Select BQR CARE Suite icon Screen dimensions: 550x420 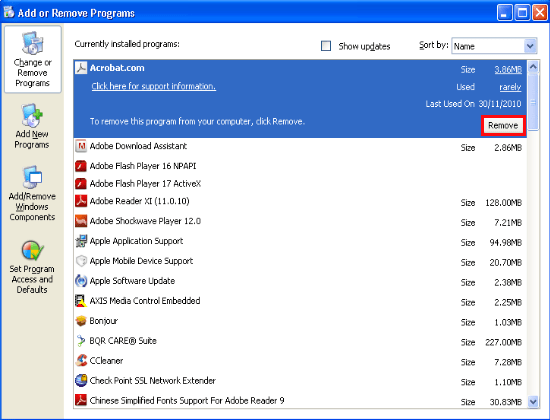[x=81, y=341]
